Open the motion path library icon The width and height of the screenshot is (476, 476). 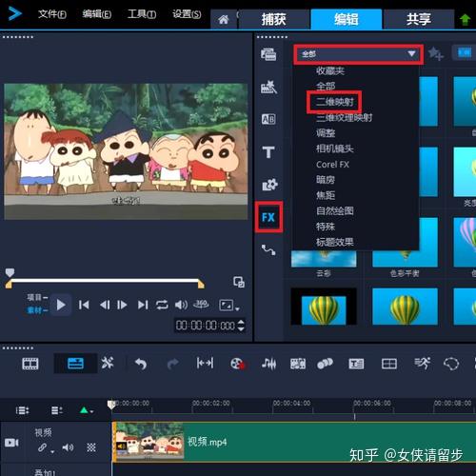(268, 249)
